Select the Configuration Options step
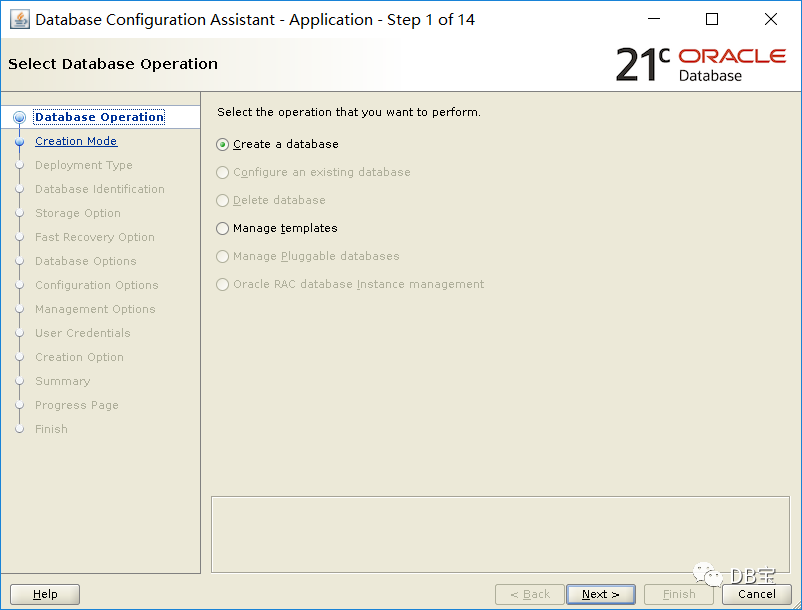The width and height of the screenshot is (802, 610). coord(97,285)
